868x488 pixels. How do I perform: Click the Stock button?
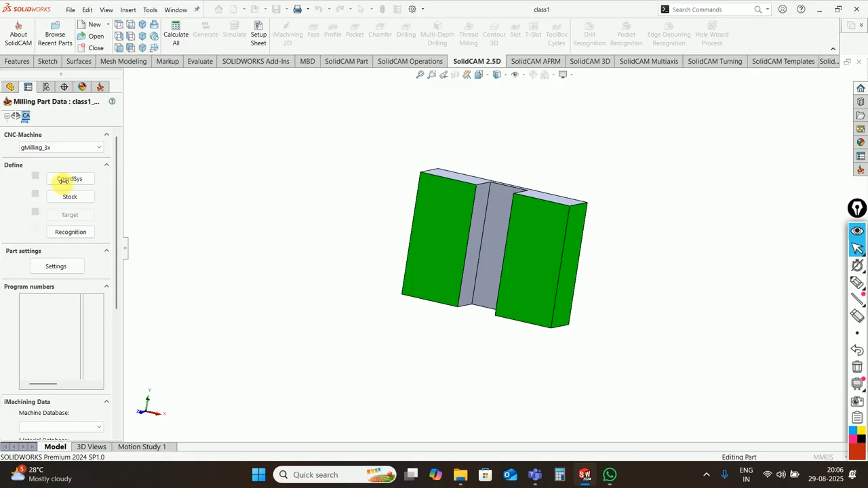coord(70,197)
